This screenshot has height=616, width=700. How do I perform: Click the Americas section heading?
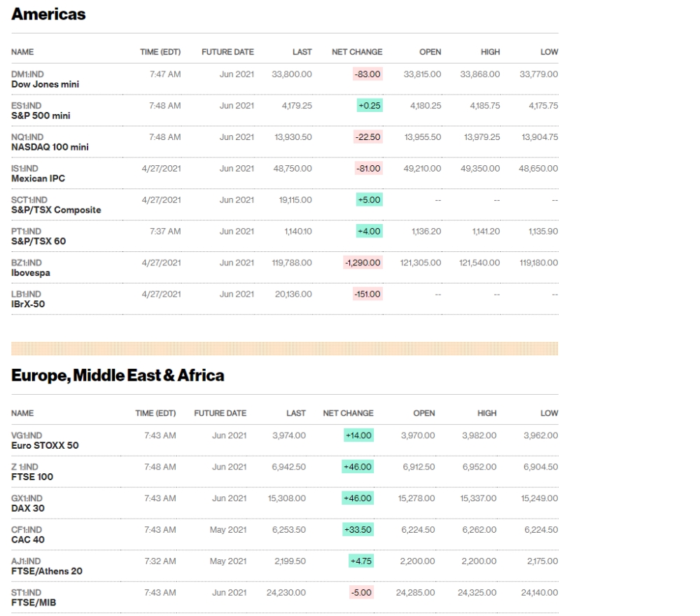point(48,14)
